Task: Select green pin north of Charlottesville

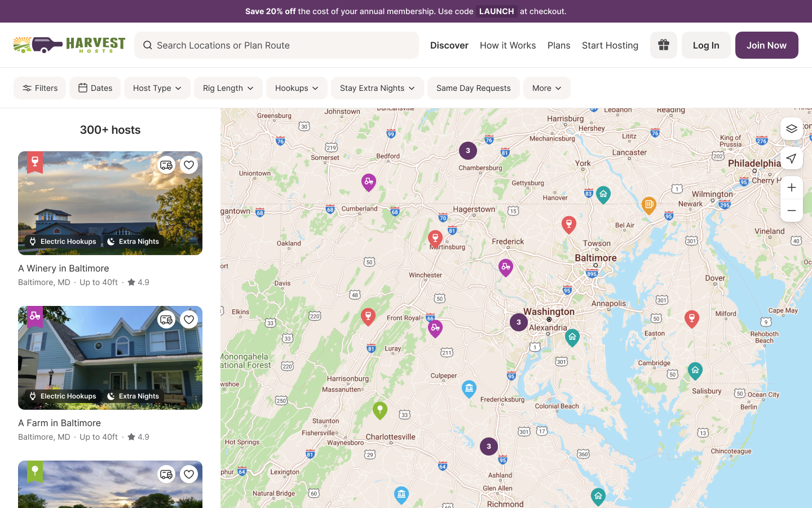Action: 380,410
